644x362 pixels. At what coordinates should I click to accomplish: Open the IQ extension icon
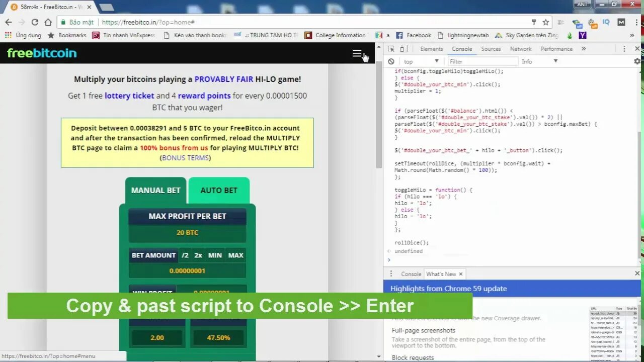pyautogui.click(x=606, y=22)
